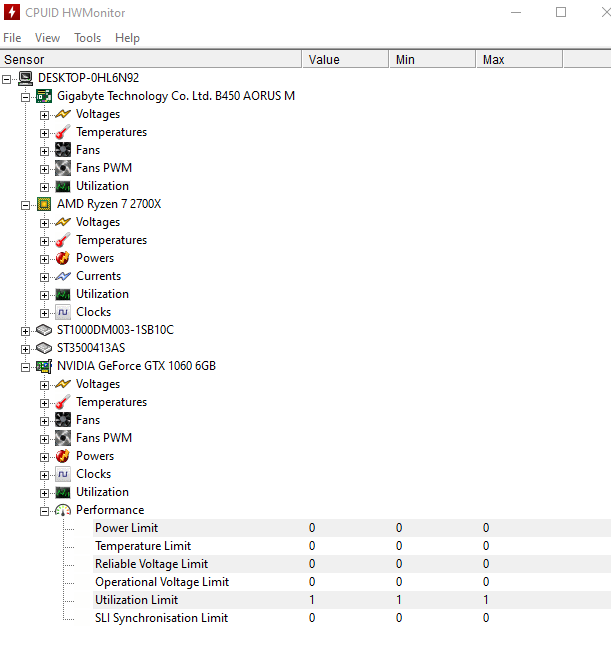Click SLI Synchronisation Limit Min value 0
Screen dimensions: 611x658
(x=399, y=618)
